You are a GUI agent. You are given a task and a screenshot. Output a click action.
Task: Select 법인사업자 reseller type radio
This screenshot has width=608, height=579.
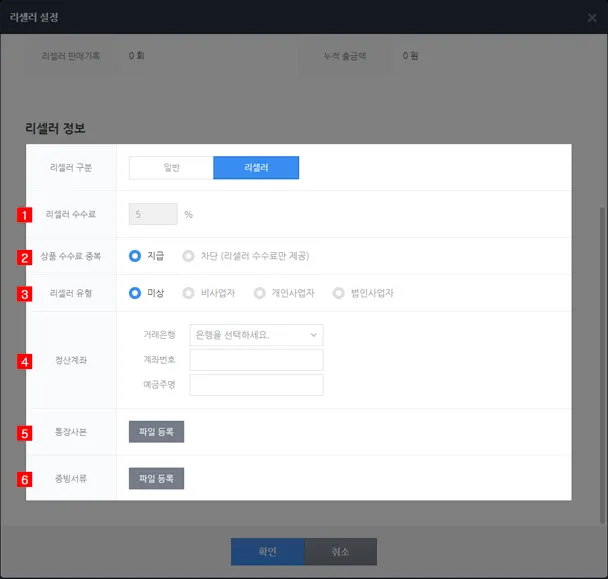pyautogui.click(x=339, y=293)
